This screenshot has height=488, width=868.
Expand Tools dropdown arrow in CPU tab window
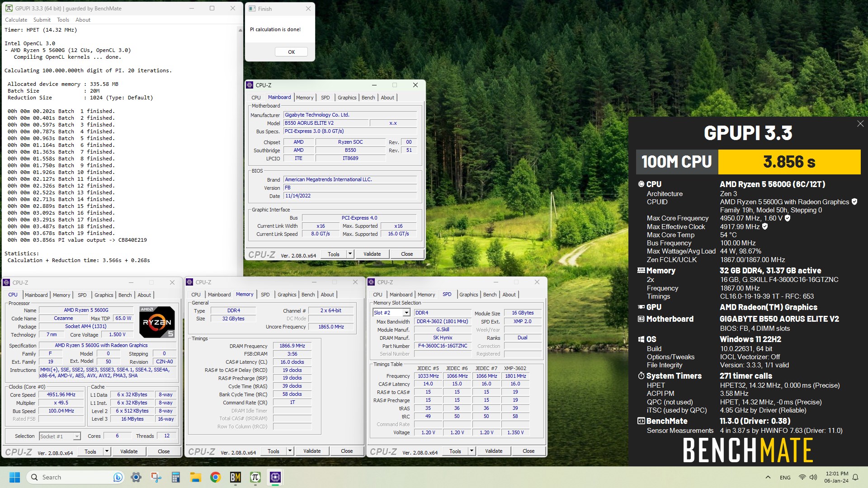point(107,451)
